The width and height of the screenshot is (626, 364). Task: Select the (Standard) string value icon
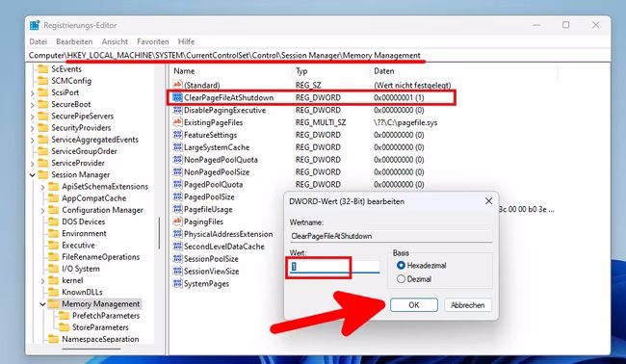click(177, 85)
